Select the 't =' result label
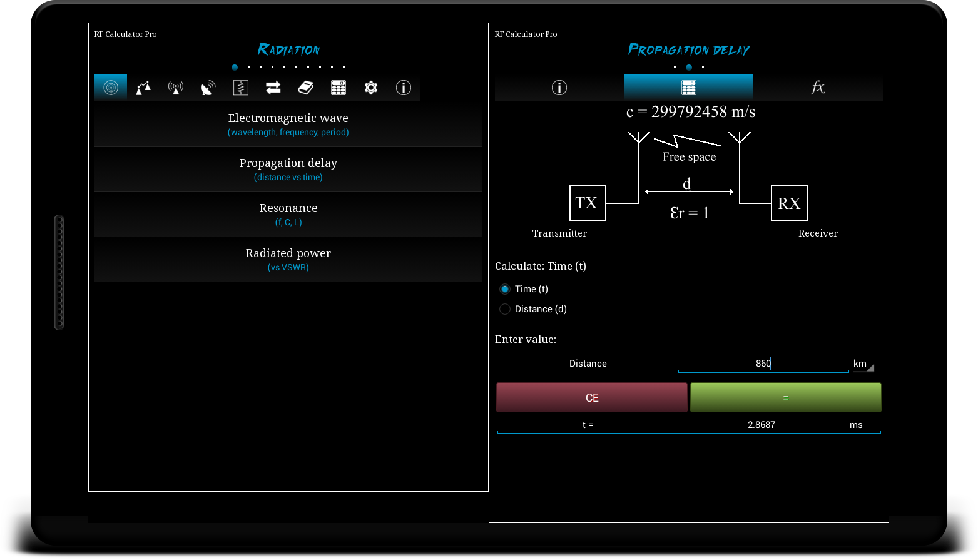This screenshot has width=978, height=560. point(588,425)
